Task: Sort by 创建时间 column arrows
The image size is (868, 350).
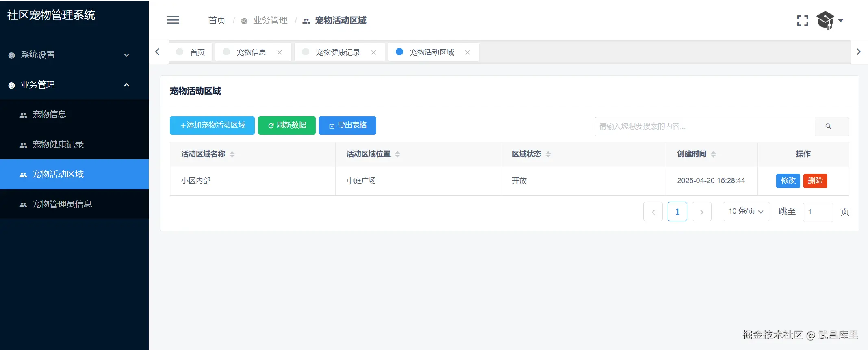Action: [713, 154]
